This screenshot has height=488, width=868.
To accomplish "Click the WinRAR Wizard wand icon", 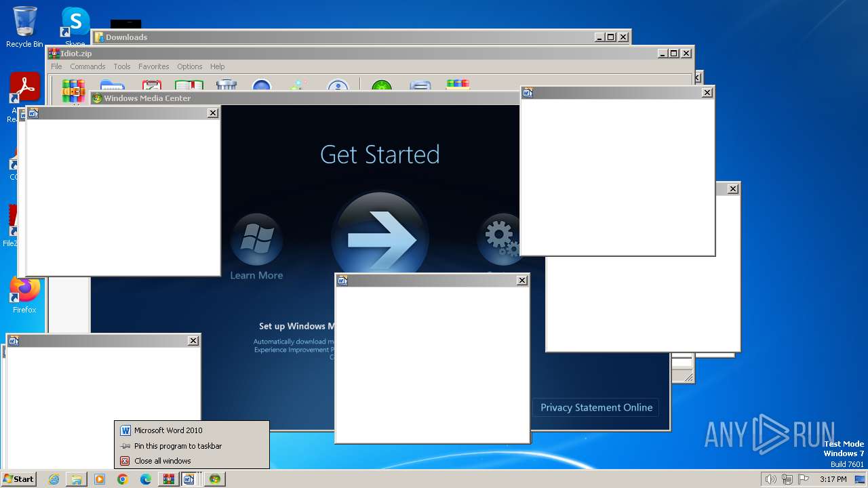I will [298, 85].
